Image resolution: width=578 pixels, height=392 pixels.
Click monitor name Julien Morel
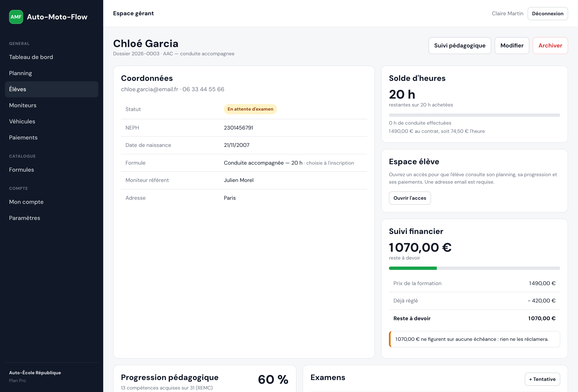point(238,180)
